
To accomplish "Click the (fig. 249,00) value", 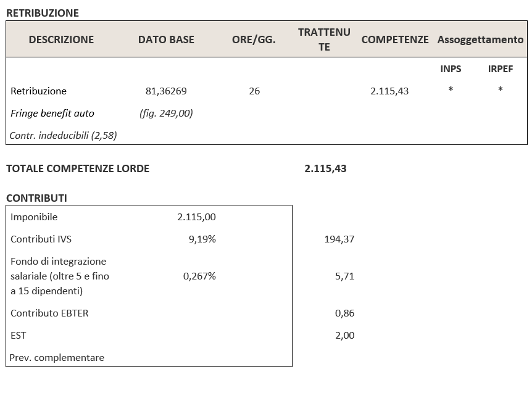I will coord(166,113).
